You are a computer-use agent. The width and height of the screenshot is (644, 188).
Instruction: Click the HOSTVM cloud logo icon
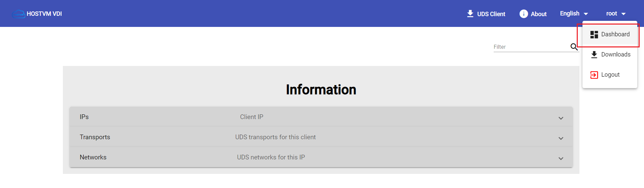pos(18,14)
